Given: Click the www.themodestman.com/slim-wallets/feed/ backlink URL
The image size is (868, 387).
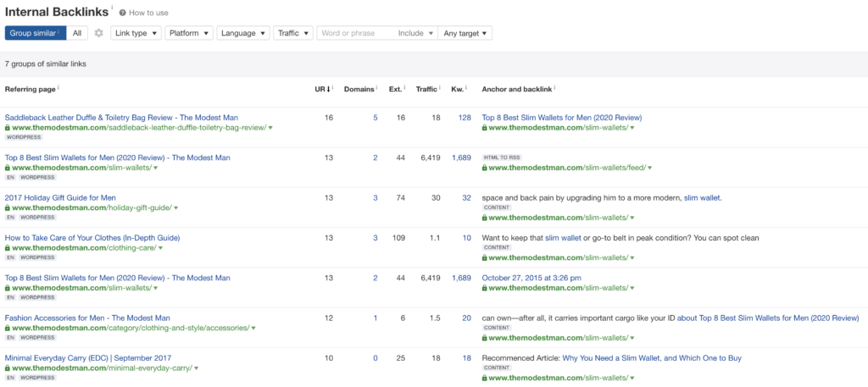Looking at the screenshot, I should click(567, 168).
